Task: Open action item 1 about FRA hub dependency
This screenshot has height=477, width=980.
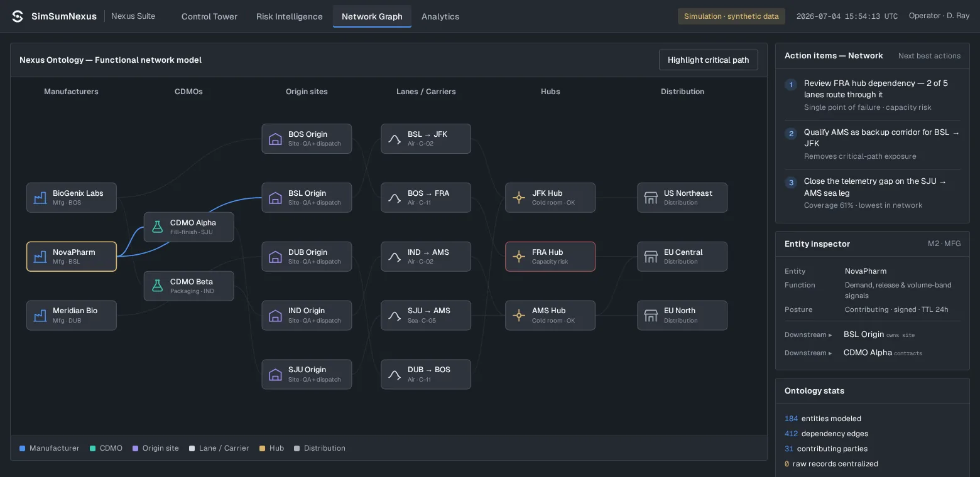Action: (x=873, y=95)
